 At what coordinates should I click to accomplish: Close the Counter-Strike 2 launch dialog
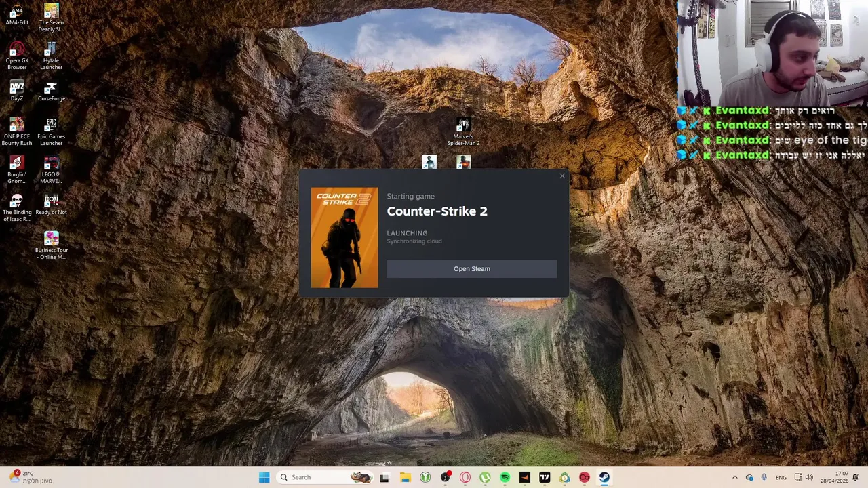coord(562,176)
